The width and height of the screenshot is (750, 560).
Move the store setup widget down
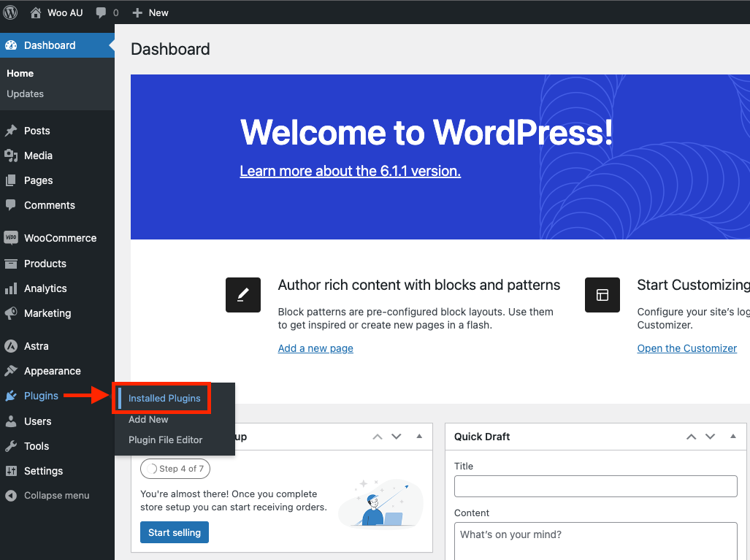(396, 437)
